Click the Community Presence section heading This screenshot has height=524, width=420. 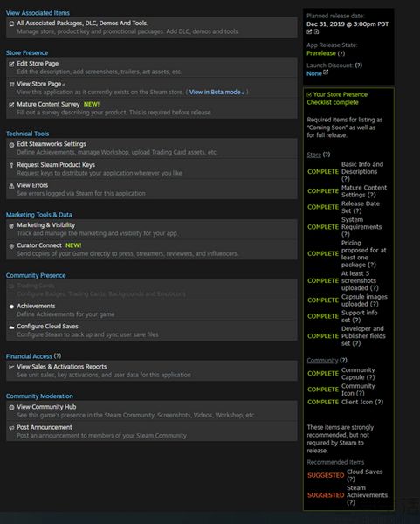36,275
